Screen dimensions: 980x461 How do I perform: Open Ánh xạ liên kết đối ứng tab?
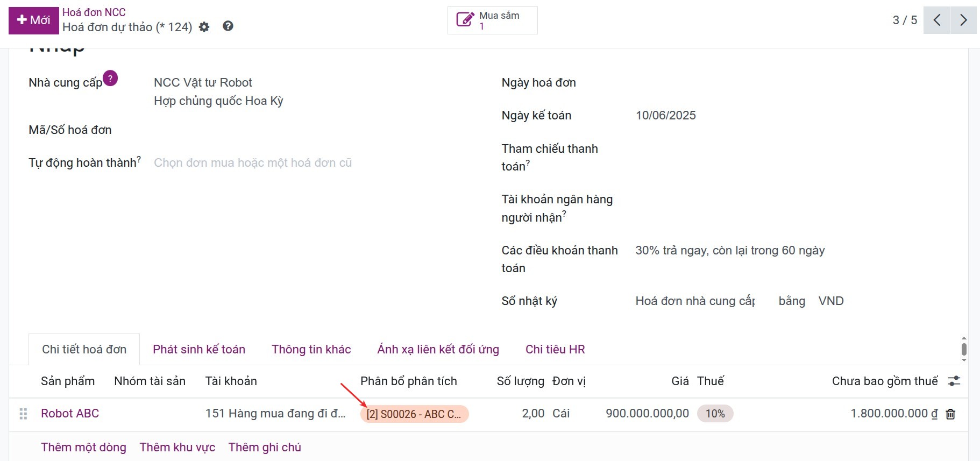coord(438,349)
